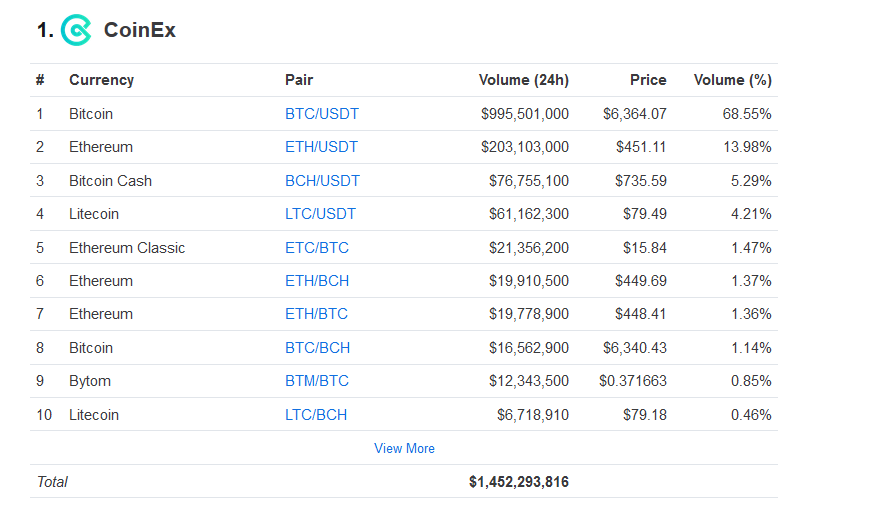884x522 pixels.
Task: Click the $19,910,500 volume value
Action: (x=529, y=281)
